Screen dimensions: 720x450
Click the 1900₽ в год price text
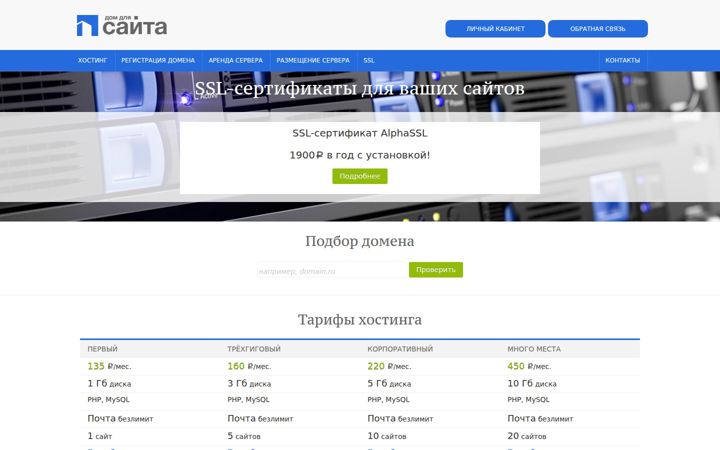click(360, 155)
